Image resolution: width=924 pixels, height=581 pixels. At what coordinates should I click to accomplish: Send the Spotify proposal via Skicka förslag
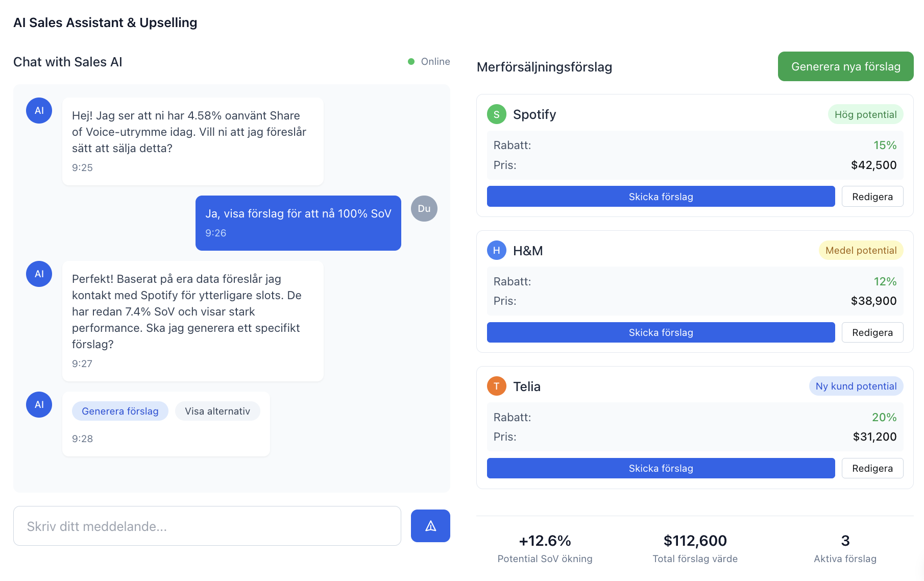pyautogui.click(x=661, y=196)
